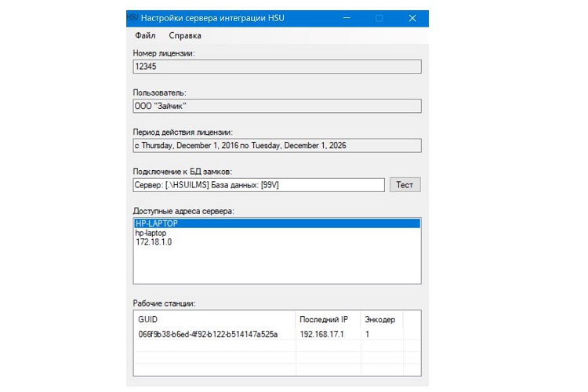Click the HSU app icon in title bar
588x392 pixels.
coord(132,17)
